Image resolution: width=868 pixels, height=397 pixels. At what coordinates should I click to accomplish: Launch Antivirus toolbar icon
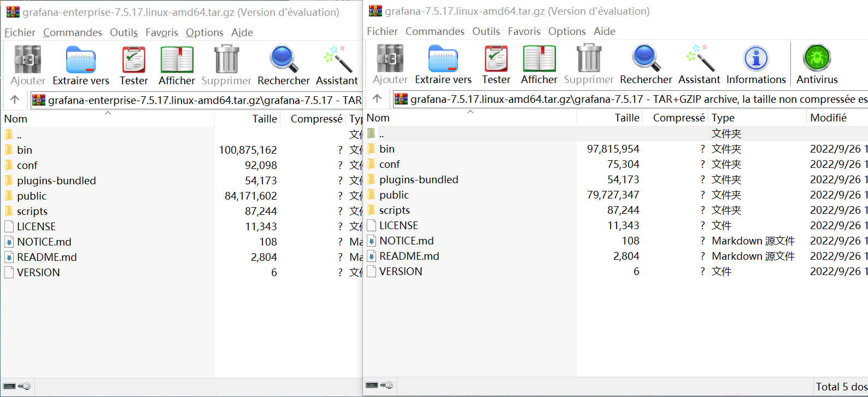[x=817, y=59]
